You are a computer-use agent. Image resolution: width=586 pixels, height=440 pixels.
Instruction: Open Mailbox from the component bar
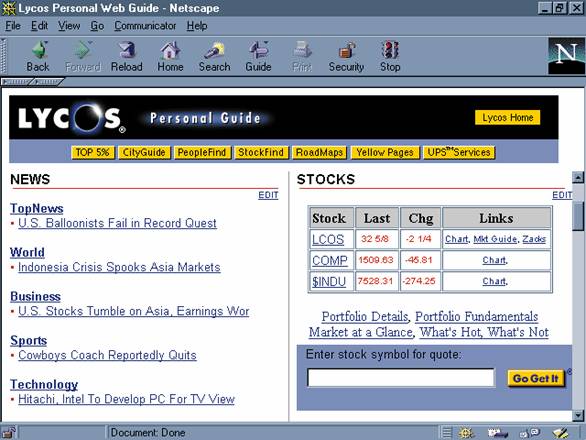[497, 433]
